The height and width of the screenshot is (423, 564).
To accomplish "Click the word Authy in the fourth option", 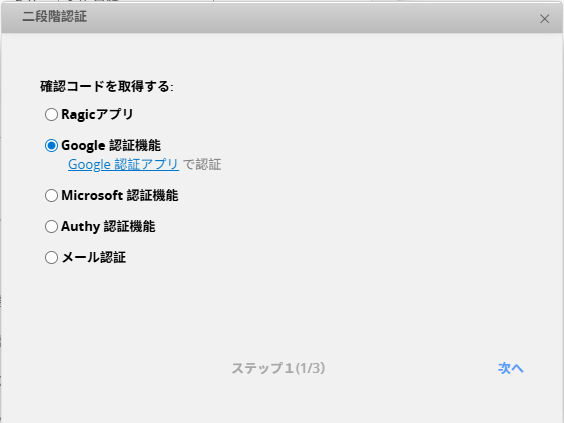I will (80, 227).
